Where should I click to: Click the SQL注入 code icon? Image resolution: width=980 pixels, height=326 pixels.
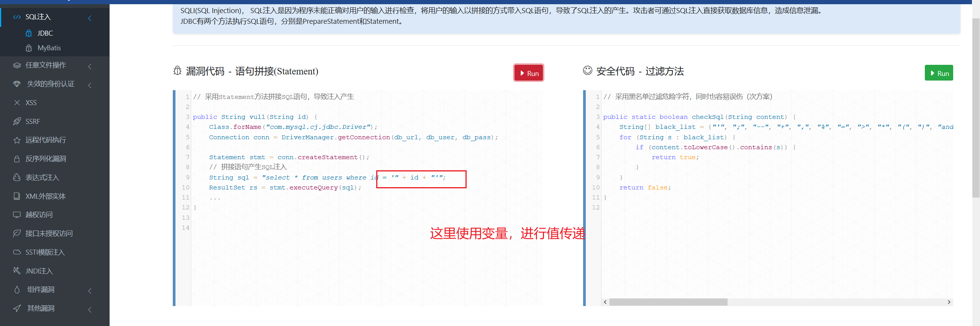pos(17,17)
